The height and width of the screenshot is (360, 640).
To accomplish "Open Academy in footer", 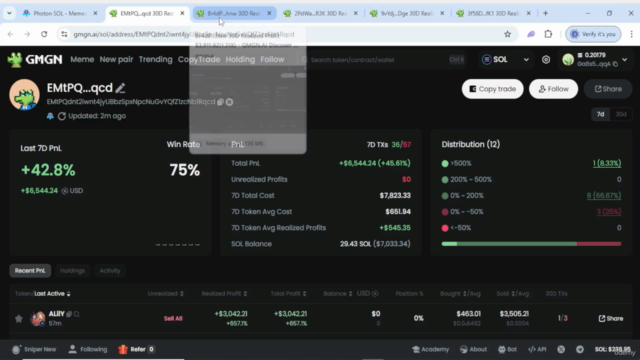I will (431, 349).
